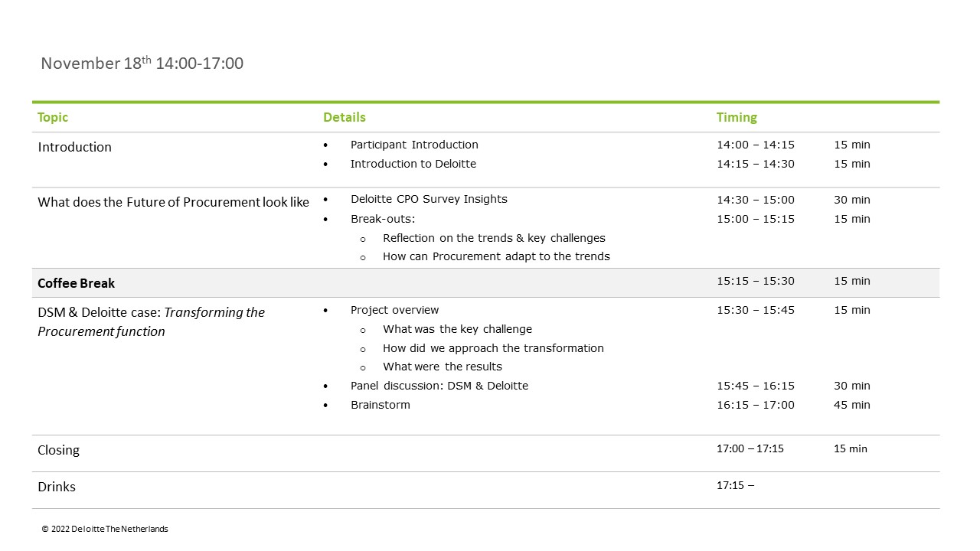This screenshot has width=980, height=551.
Task: Select 'What does the Future of Procurement look like'
Action: [173, 202]
